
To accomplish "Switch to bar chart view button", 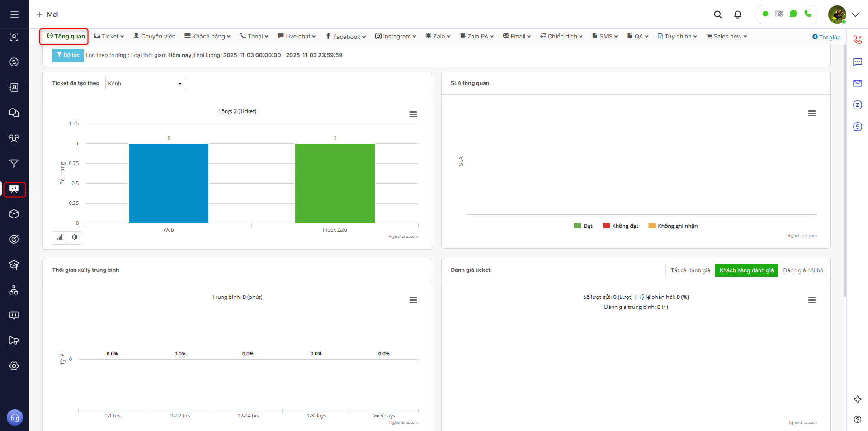I will [x=60, y=237].
